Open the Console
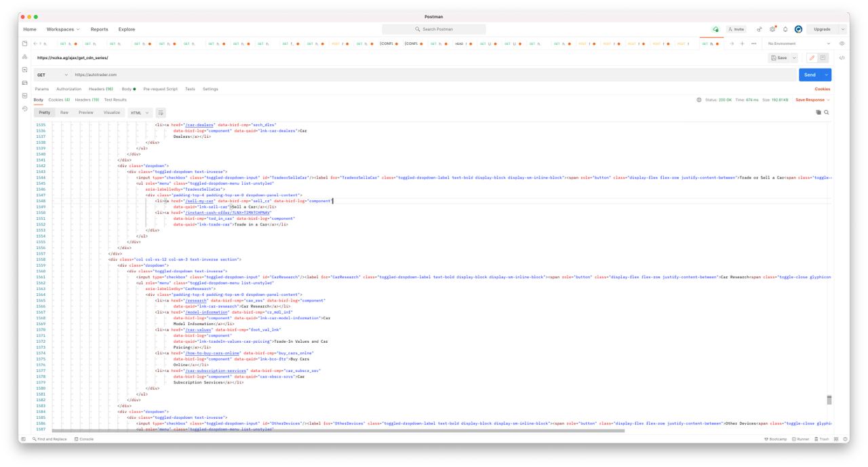 [84, 439]
